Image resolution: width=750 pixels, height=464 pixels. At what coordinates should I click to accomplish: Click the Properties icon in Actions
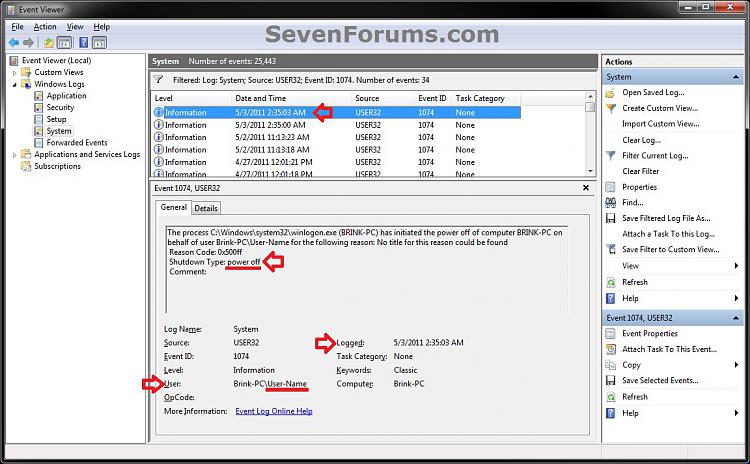[610, 187]
